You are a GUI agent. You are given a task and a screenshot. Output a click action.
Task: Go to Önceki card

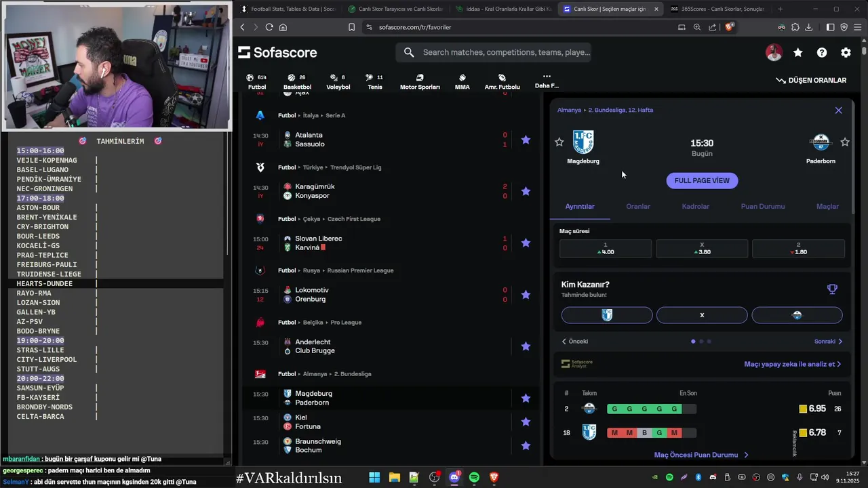coord(575,341)
